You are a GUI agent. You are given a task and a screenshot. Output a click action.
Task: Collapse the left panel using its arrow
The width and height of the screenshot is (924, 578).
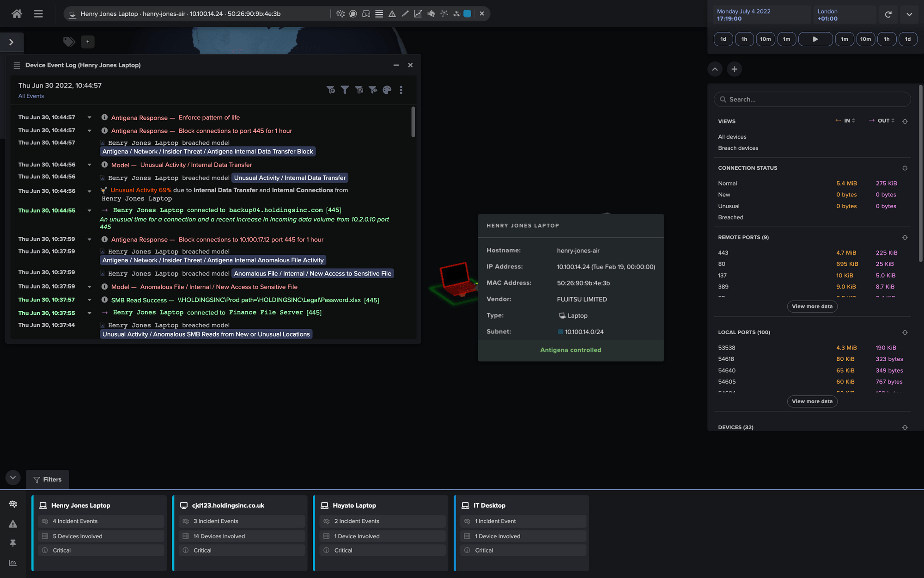[x=11, y=42]
